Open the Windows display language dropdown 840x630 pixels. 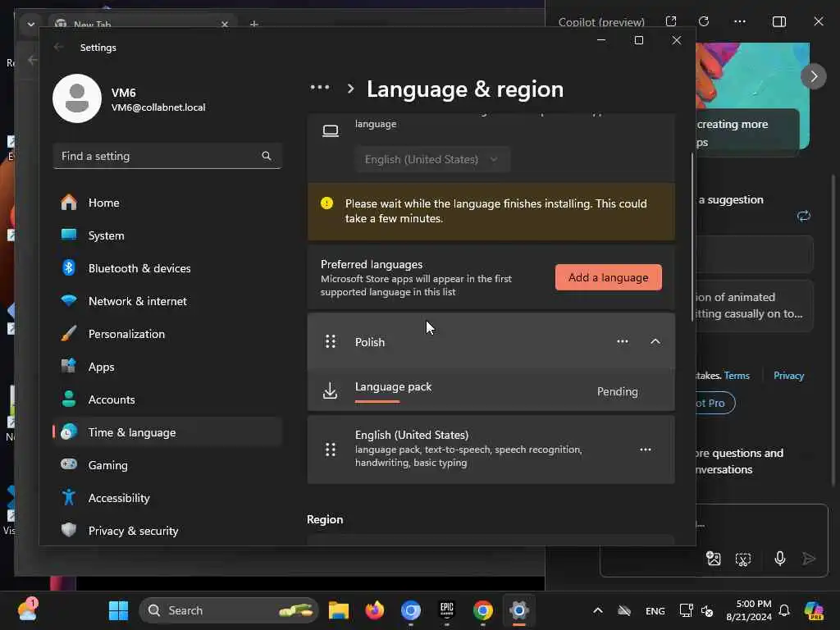click(431, 160)
